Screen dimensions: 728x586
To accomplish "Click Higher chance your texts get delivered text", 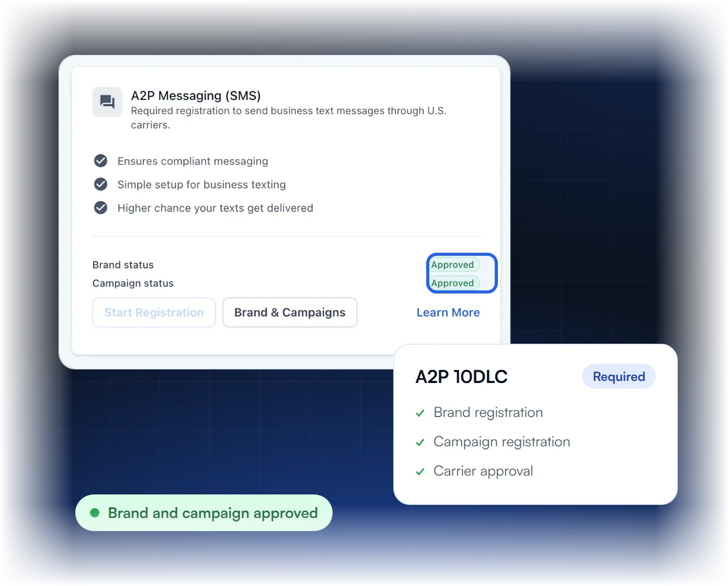I will click(x=215, y=208).
